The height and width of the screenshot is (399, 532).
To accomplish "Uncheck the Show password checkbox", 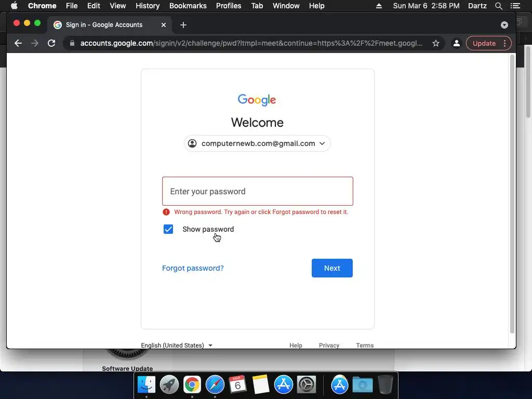I will [168, 229].
